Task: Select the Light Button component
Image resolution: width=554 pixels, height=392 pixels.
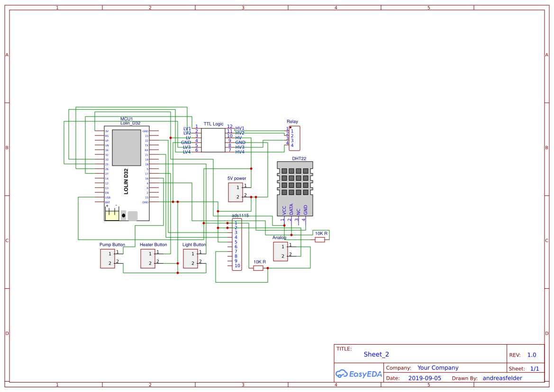Action: (x=191, y=258)
